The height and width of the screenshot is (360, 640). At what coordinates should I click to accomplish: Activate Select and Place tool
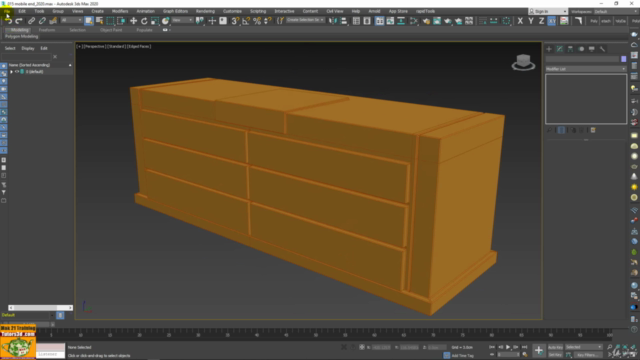click(x=165, y=21)
